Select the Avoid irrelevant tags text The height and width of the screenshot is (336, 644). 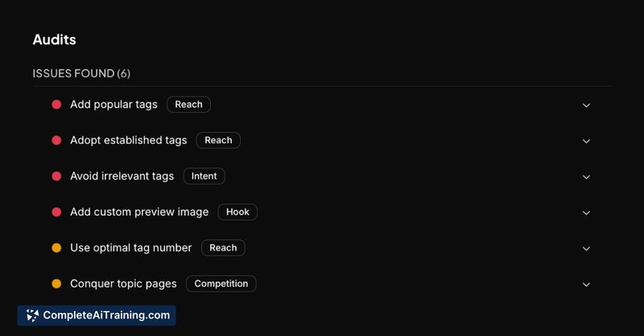click(122, 176)
